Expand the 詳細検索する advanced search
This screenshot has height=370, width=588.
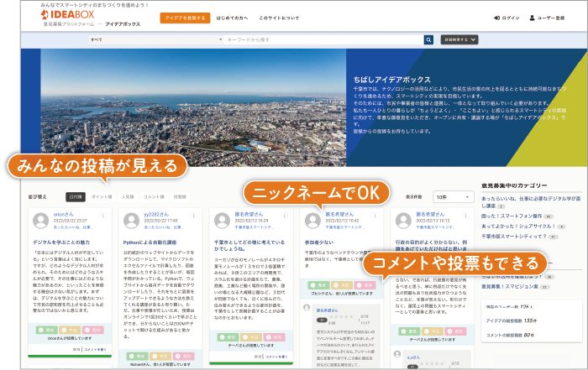pos(459,39)
